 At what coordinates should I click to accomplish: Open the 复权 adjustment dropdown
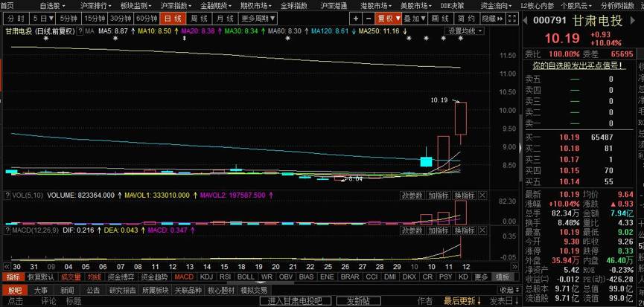389,18
